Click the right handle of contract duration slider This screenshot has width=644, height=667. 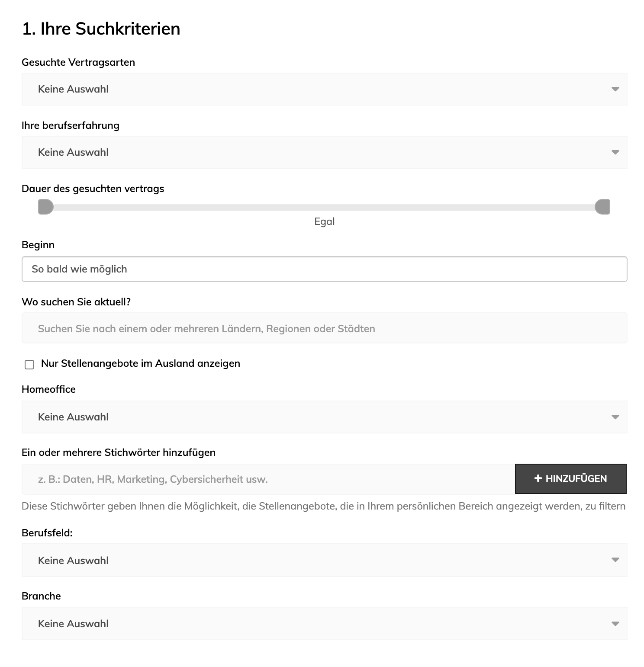(x=602, y=207)
